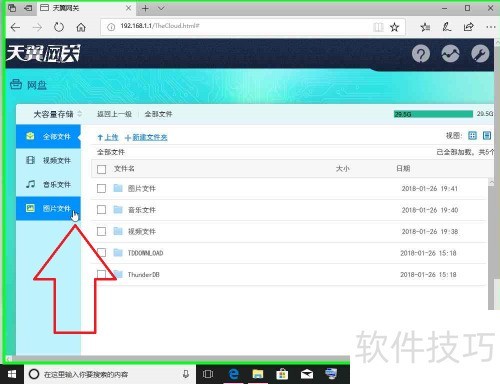
Task: Open browser more options ellipsis
Action: (x=491, y=27)
